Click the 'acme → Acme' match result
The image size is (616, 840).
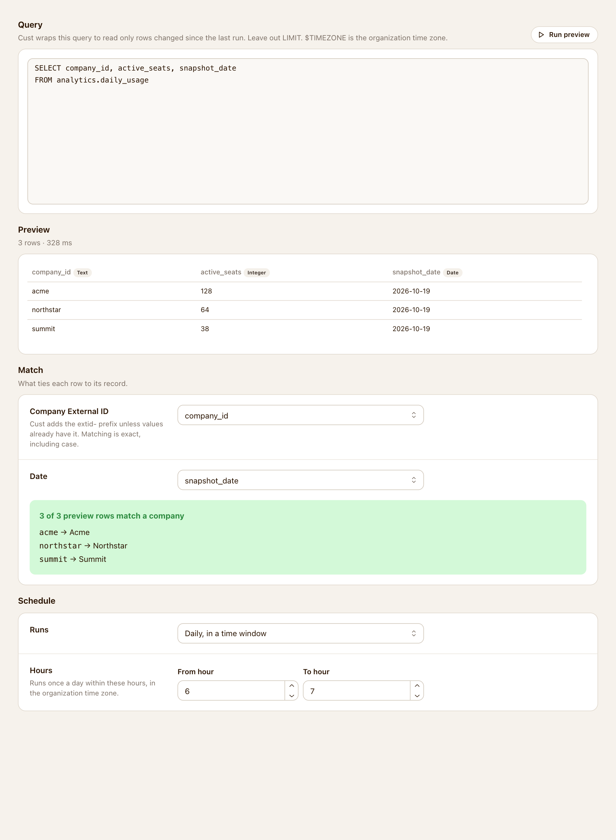(65, 532)
